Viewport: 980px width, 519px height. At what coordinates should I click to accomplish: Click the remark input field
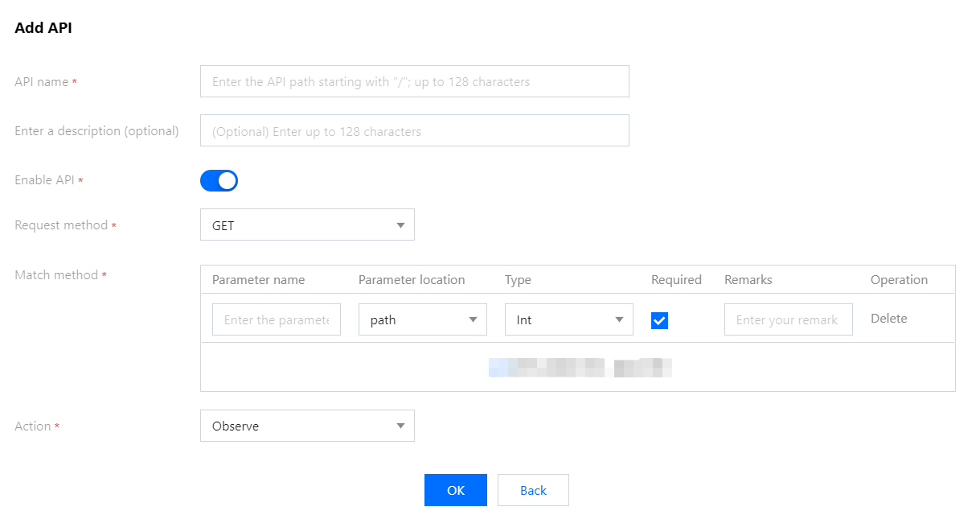(788, 319)
